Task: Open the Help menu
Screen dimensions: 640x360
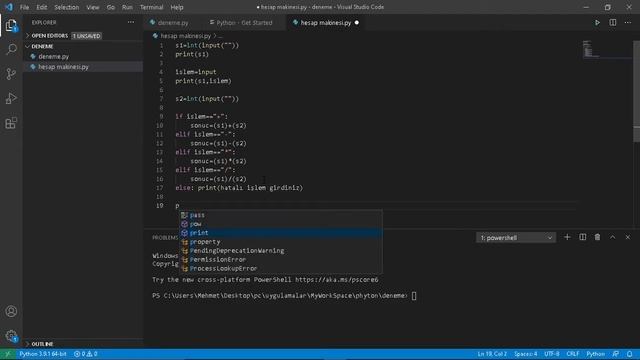Action: 177,7
